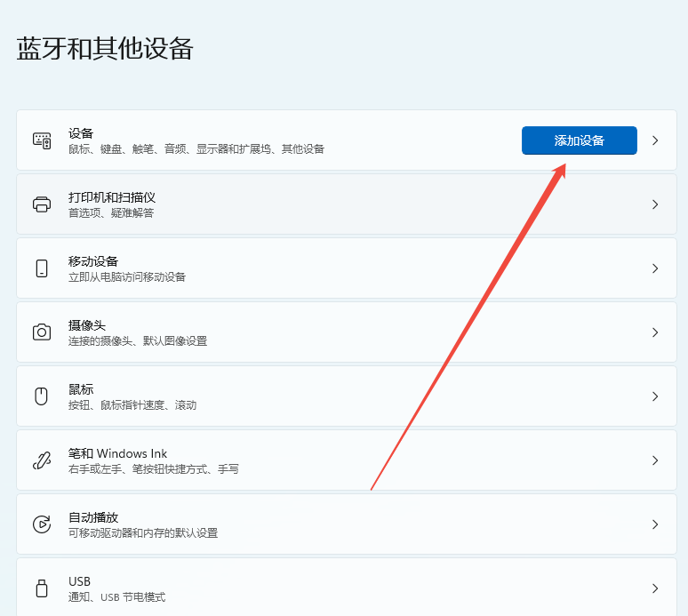The height and width of the screenshot is (616, 688).
Task: Click the 添加设备 button
Action: click(x=580, y=140)
